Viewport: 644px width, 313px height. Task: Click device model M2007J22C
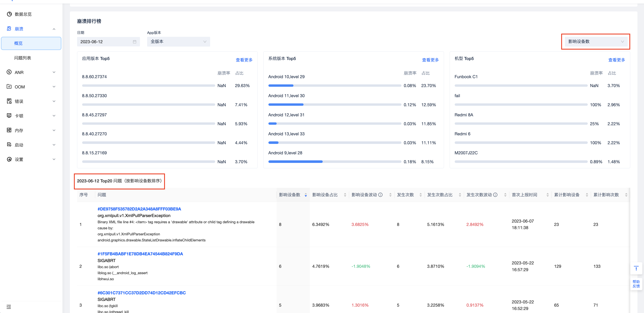point(466,153)
